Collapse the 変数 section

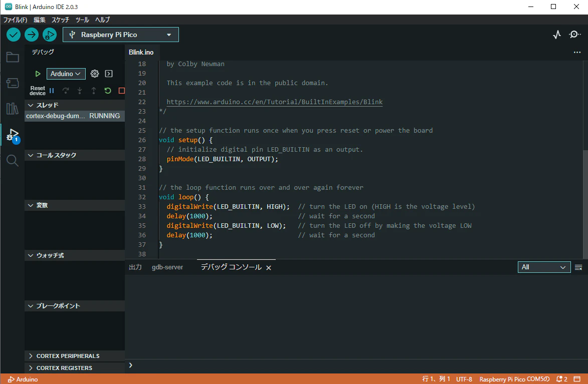pos(75,205)
